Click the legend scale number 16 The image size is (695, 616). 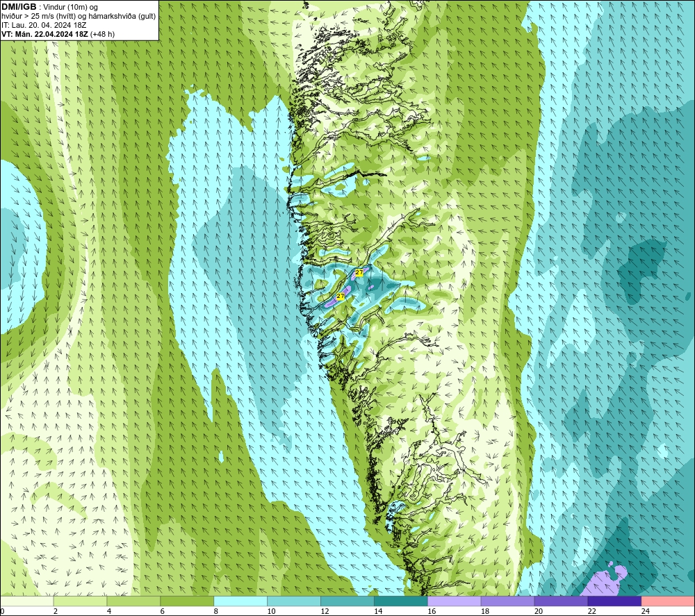tap(432, 611)
